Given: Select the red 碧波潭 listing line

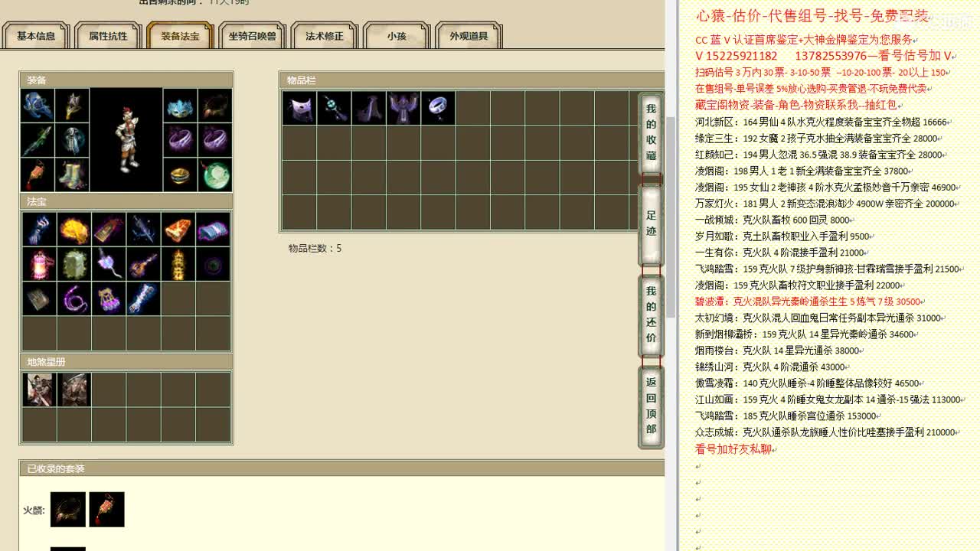Looking at the screenshot, I should click(809, 302).
